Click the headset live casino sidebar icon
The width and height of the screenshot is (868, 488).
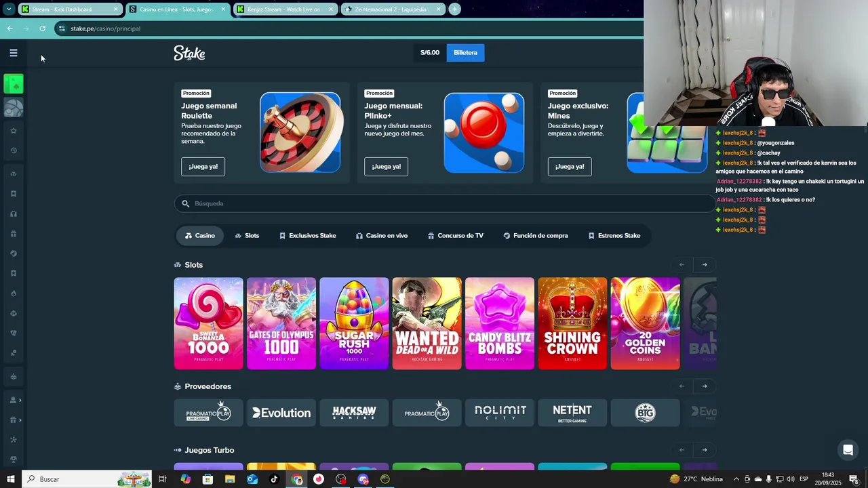[x=14, y=214]
